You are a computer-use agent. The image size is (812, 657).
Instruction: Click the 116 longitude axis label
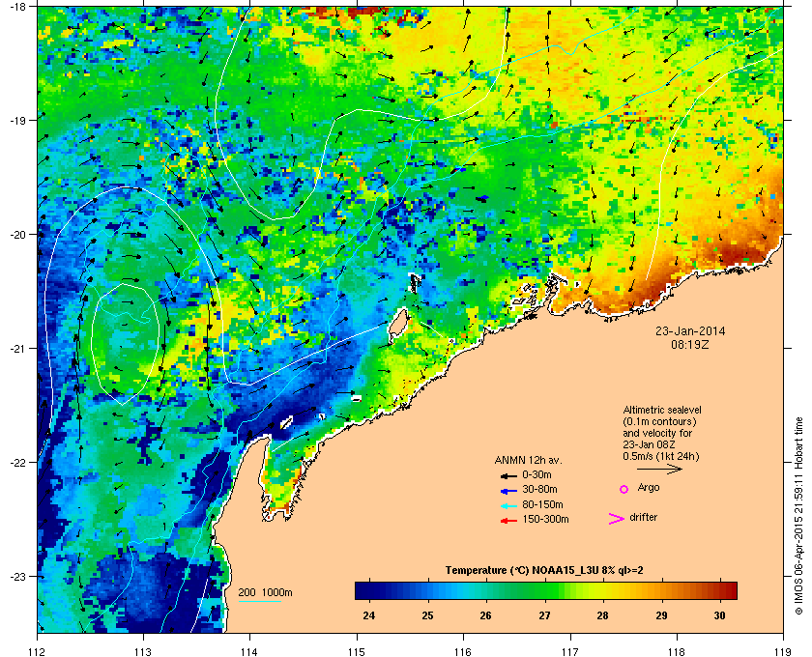pyautogui.click(x=463, y=651)
